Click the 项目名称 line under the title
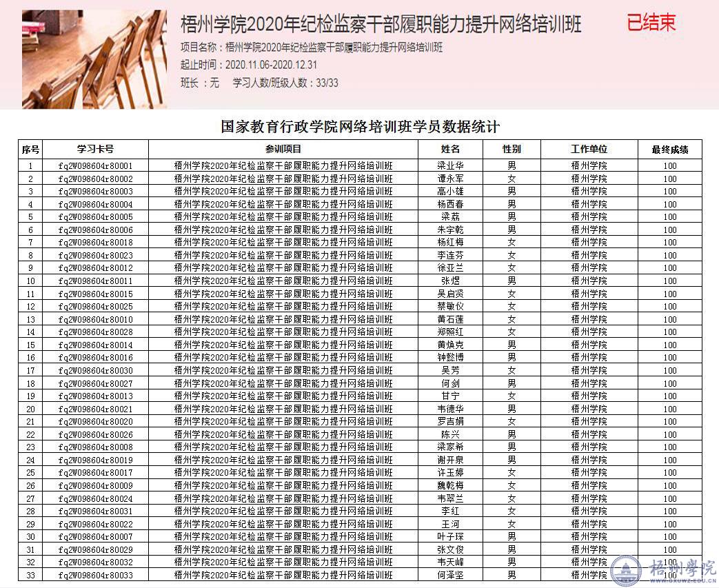Screen dimensions: 719x588 click(311, 48)
